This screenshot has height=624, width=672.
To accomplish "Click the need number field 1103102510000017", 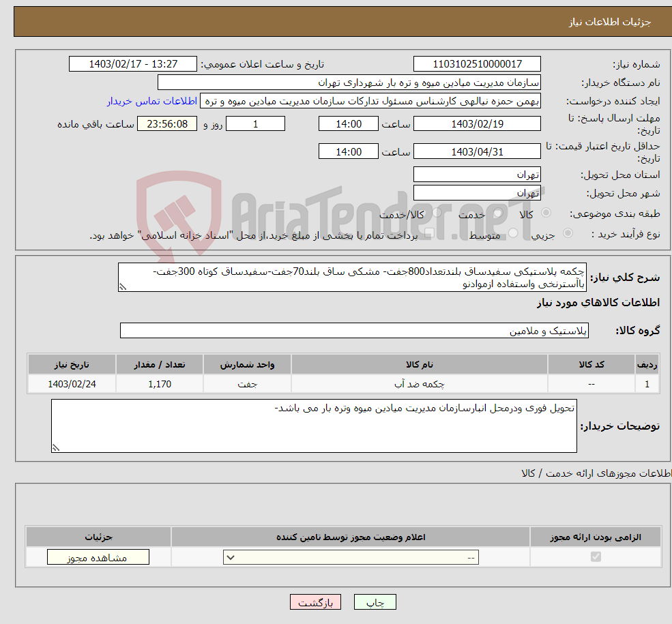I will (477, 64).
